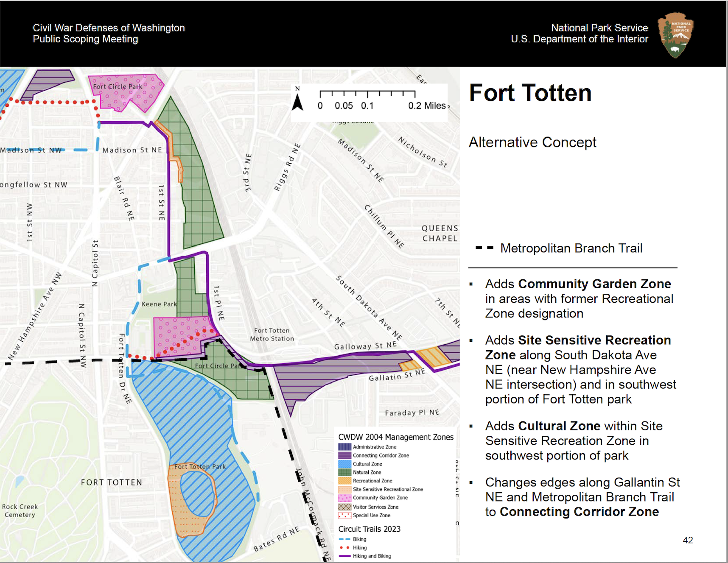Viewport: 728px width, 563px height.
Task: Click the Hiking and Biking purple line symbol
Action: (344, 556)
